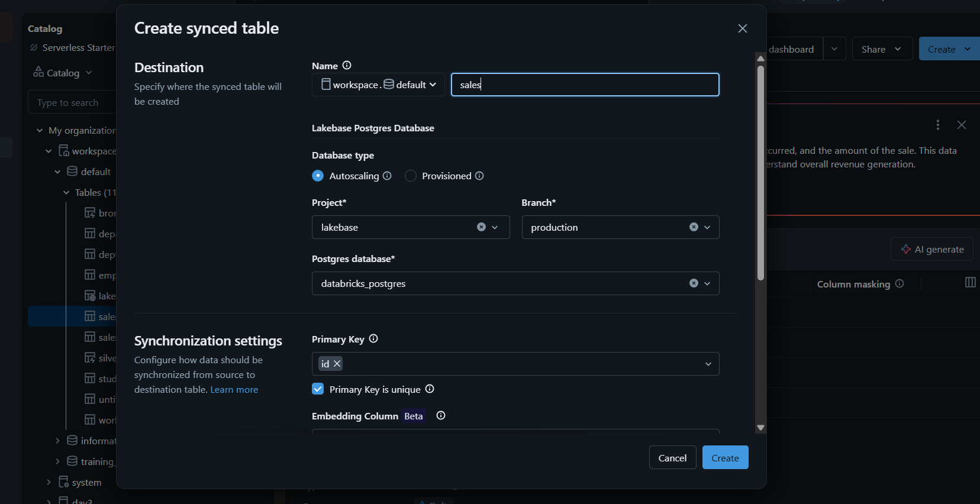The image size is (980, 504).
Task: Open the Primary Key dropdown arrow
Action: [708, 364]
